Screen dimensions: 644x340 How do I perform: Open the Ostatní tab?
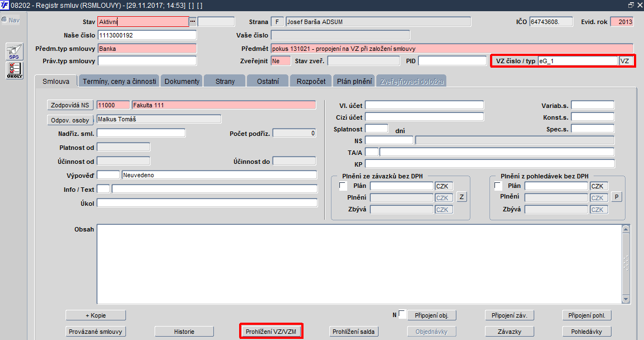pyautogui.click(x=268, y=81)
